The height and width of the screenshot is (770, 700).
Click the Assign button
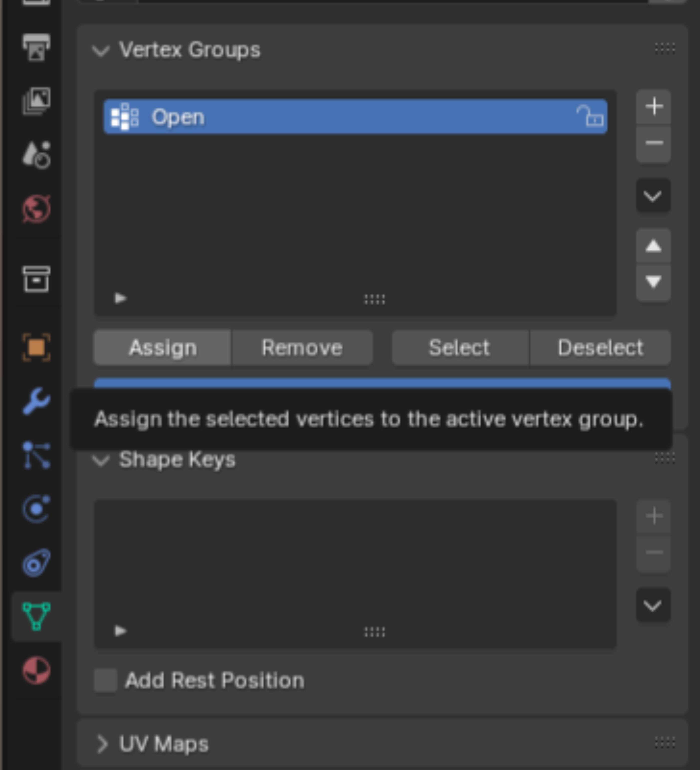[163, 348]
